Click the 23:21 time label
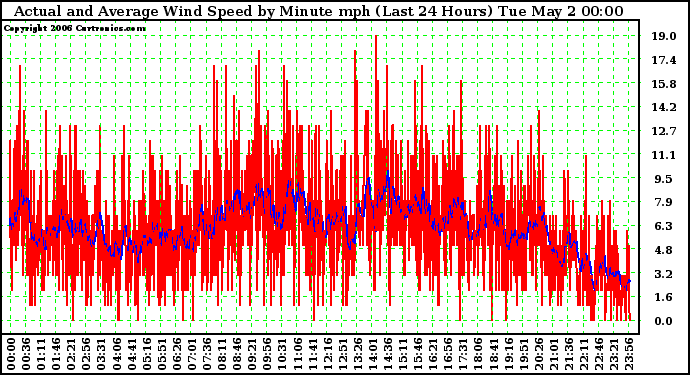690x375 pixels. 614,354
